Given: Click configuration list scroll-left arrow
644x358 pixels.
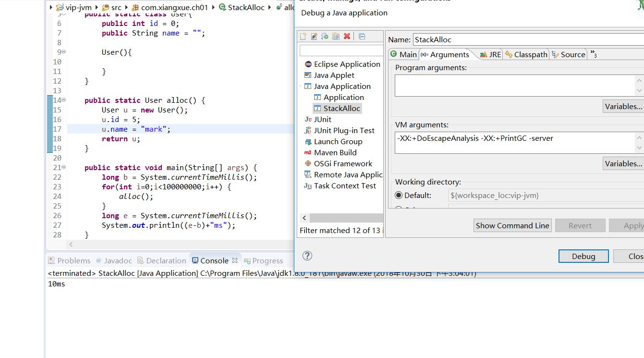Looking at the screenshot, I should point(304,218).
